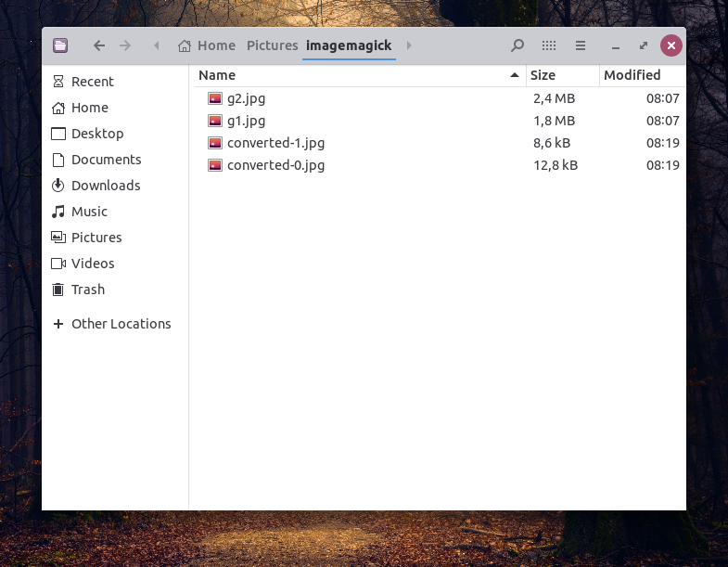The height and width of the screenshot is (567, 728).
Task: Click the 1,8 MB size value
Action: [x=554, y=121]
